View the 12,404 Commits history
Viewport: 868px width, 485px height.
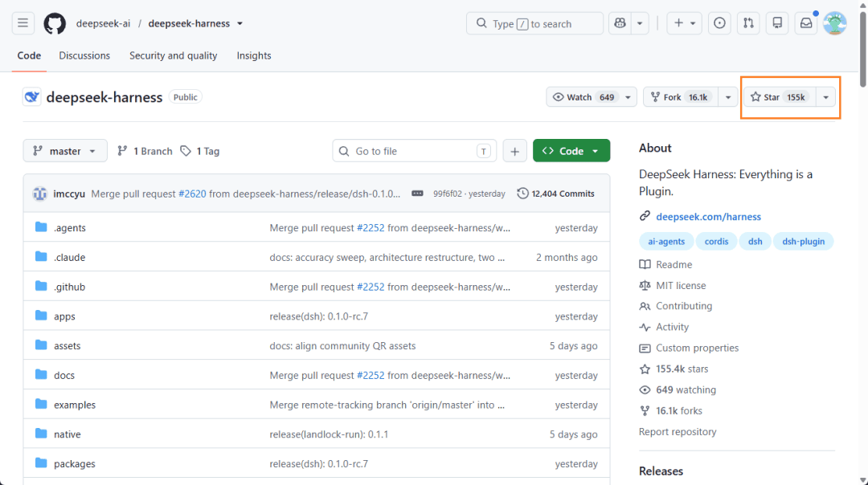(556, 194)
